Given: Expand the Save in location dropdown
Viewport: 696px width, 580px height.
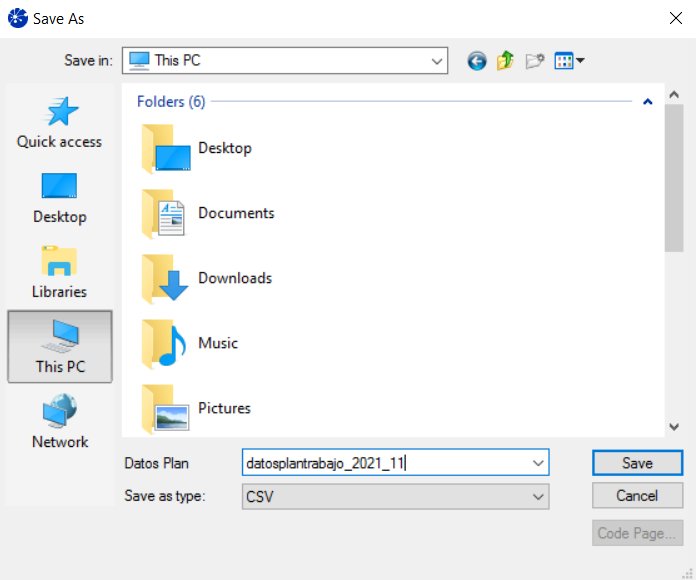Looking at the screenshot, I should (x=437, y=61).
